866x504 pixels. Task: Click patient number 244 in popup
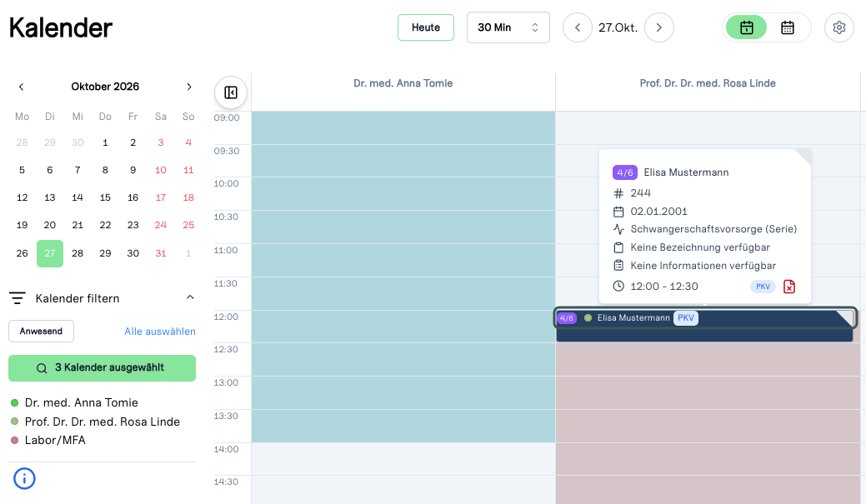click(641, 193)
